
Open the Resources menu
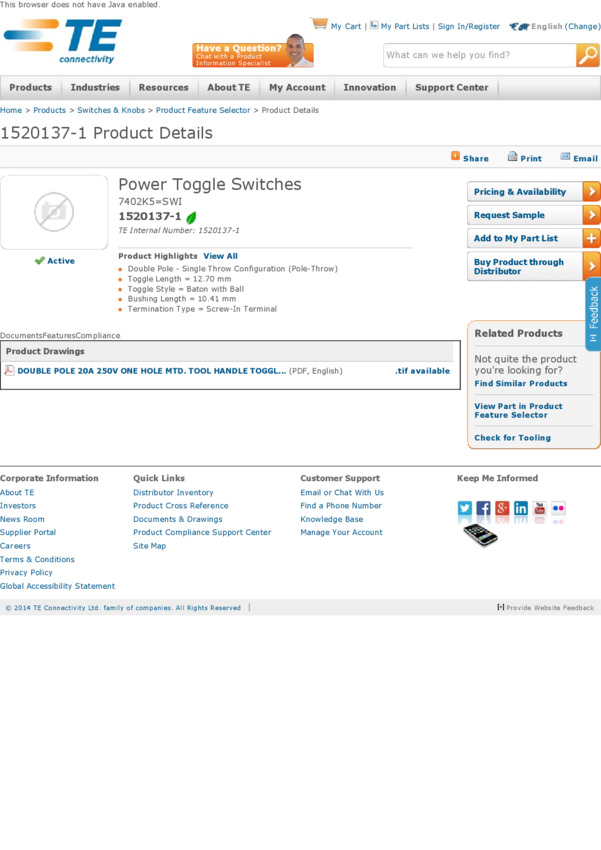pyautogui.click(x=164, y=87)
